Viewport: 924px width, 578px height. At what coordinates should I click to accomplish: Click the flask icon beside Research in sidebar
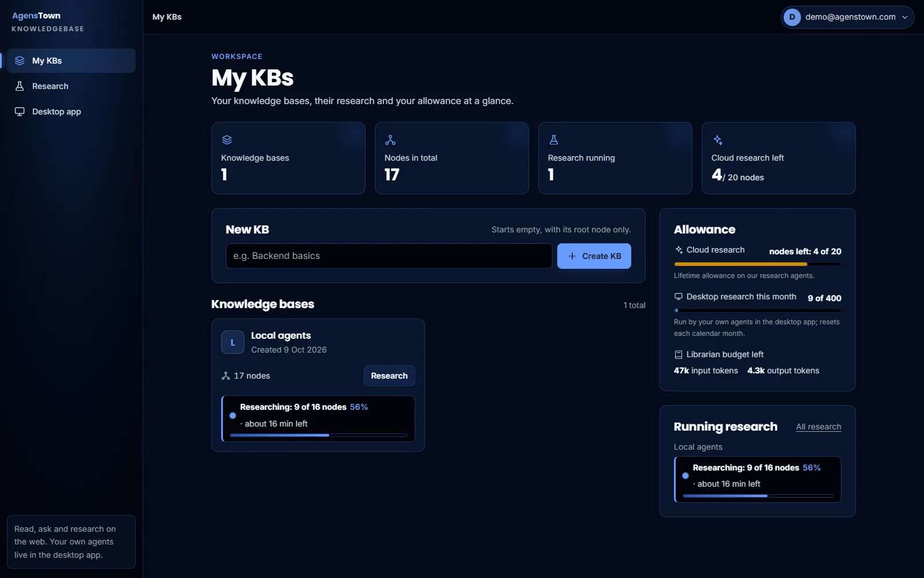20,86
